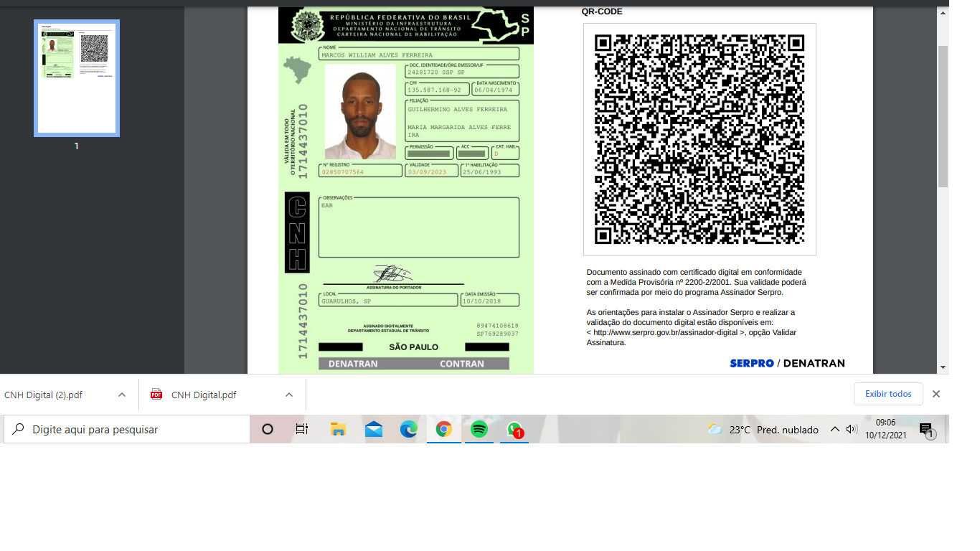Open the Mail app in taskbar
Viewport: 980px width, 551px height.
pos(374,429)
